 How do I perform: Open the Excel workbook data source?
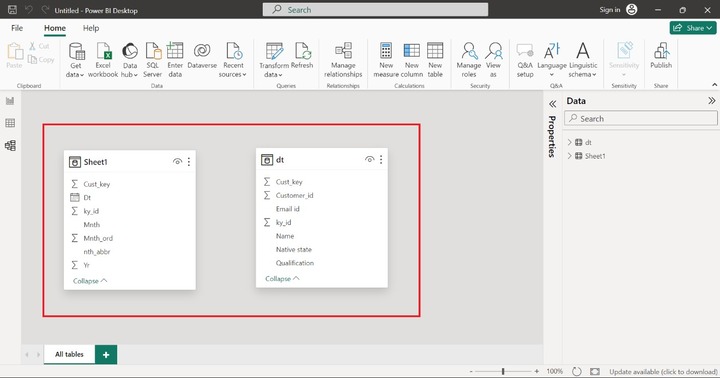pyautogui.click(x=103, y=60)
